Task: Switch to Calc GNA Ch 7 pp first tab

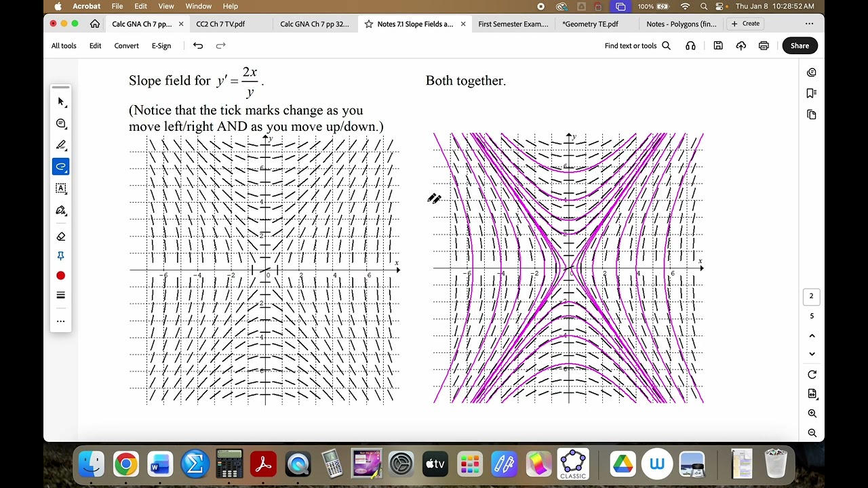Action: click(x=142, y=24)
